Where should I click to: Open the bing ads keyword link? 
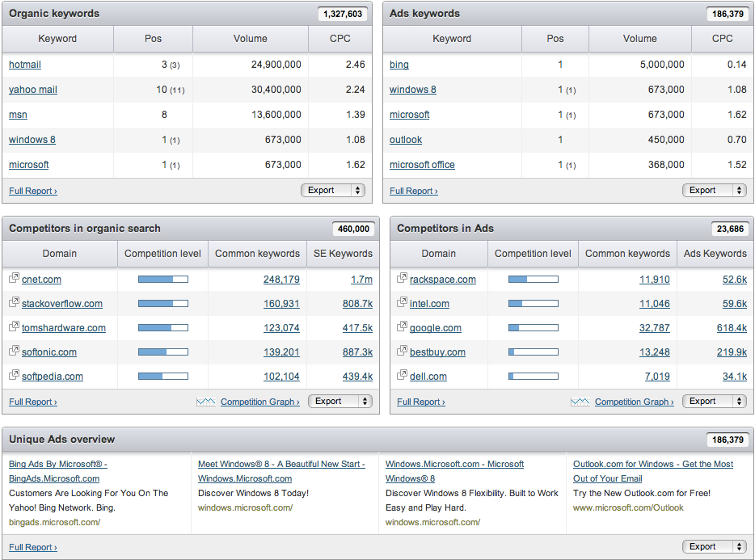click(399, 65)
